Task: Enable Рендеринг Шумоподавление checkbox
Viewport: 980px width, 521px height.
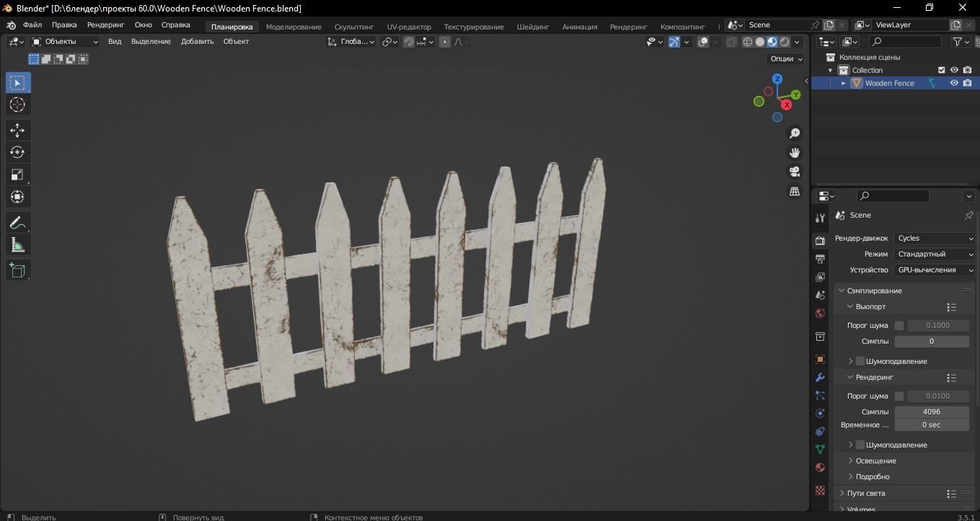Action: pos(860,445)
